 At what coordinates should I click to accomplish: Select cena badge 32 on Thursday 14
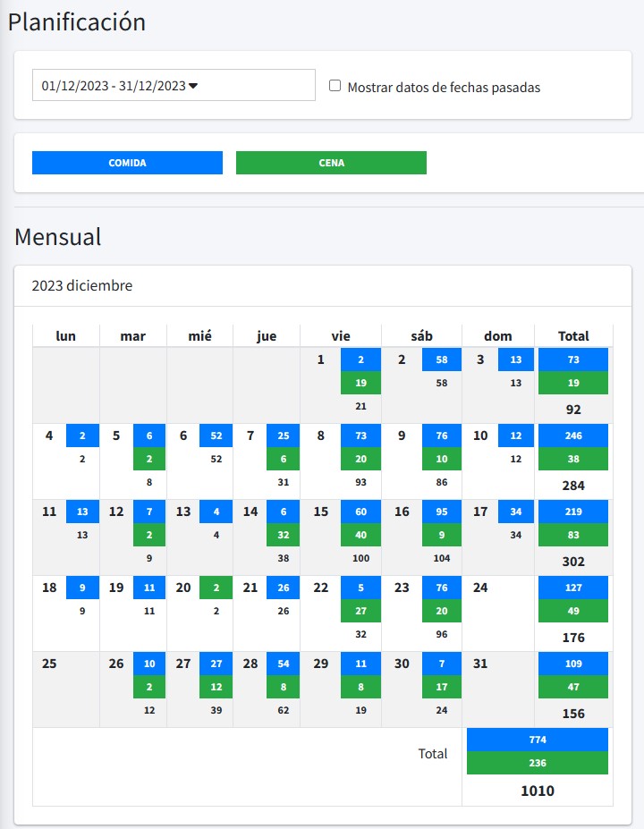point(283,535)
